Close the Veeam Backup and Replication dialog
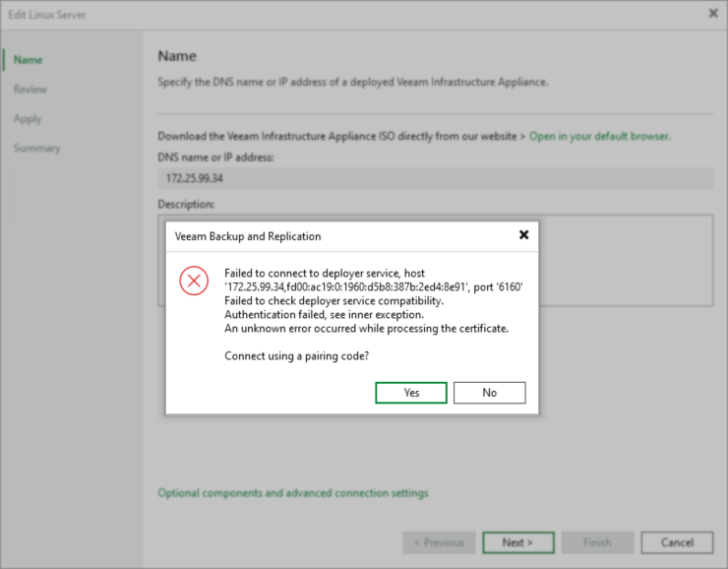728x569 pixels. [x=523, y=235]
